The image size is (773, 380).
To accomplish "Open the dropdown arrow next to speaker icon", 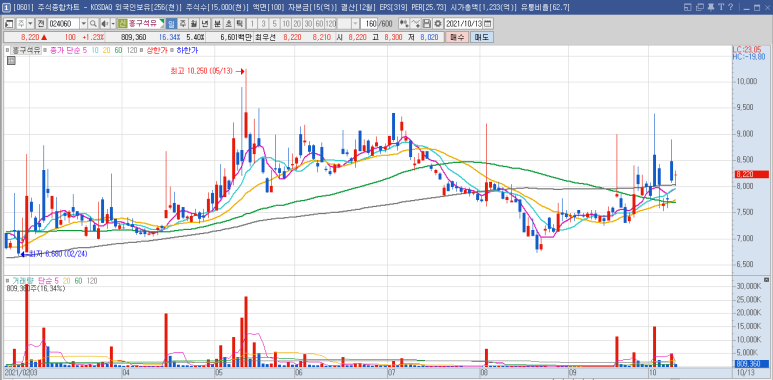I will [x=112, y=24].
